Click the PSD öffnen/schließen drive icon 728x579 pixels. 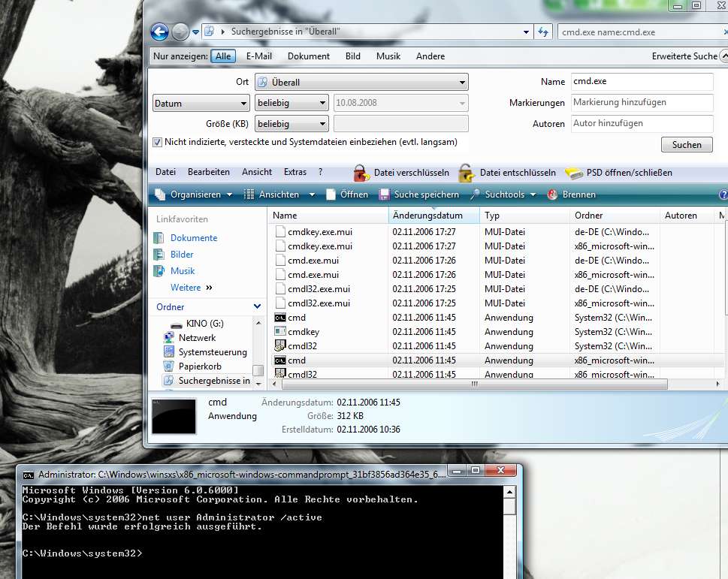574,173
